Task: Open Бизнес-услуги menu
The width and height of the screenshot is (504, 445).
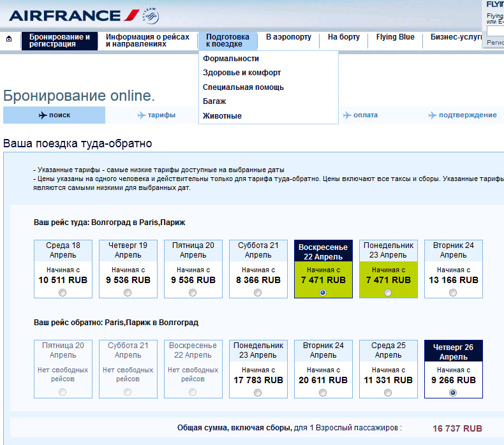Action: [456, 37]
